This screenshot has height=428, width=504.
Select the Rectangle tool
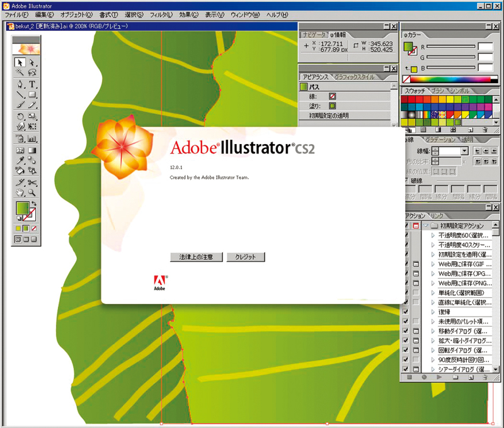coord(32,94)
